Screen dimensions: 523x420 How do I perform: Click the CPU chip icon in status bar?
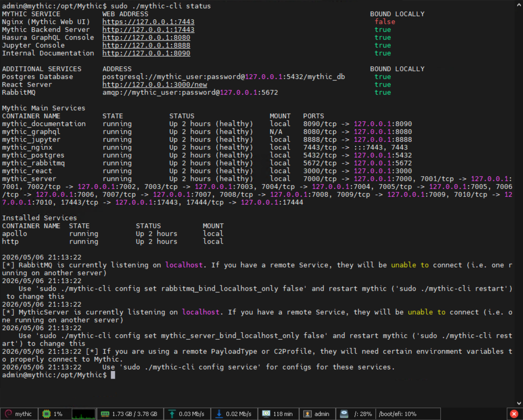(x=46, y=414)
